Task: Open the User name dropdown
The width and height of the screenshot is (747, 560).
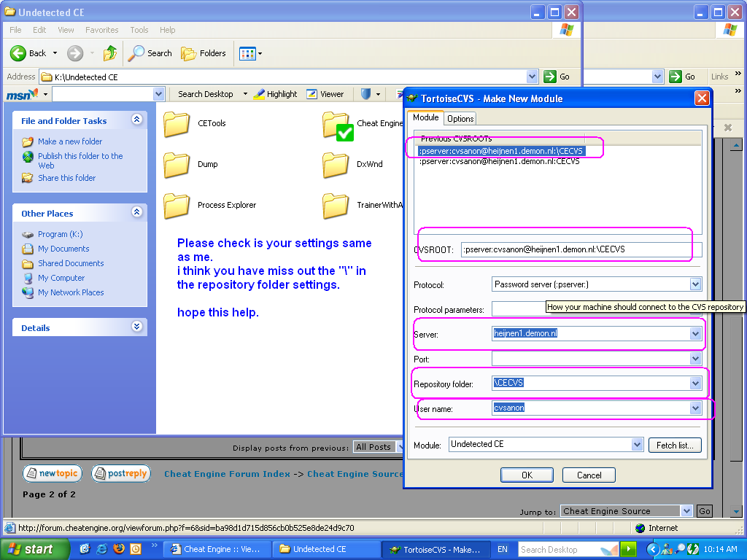Action: tap(695, 408)
